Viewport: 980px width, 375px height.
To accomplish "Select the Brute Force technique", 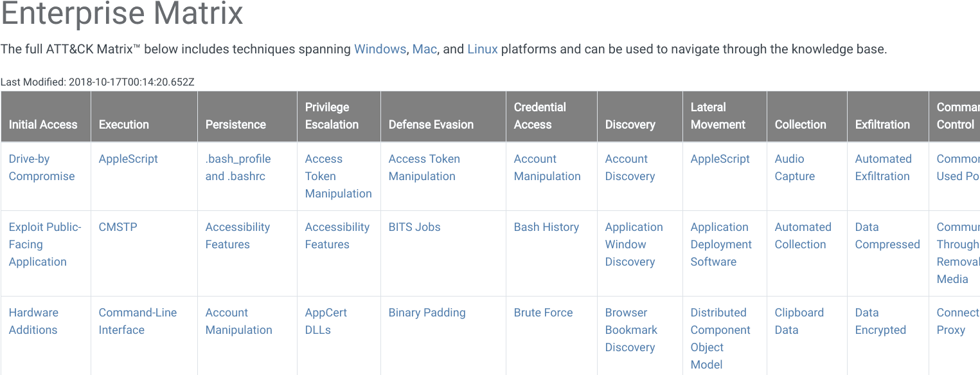I will 543,313.
